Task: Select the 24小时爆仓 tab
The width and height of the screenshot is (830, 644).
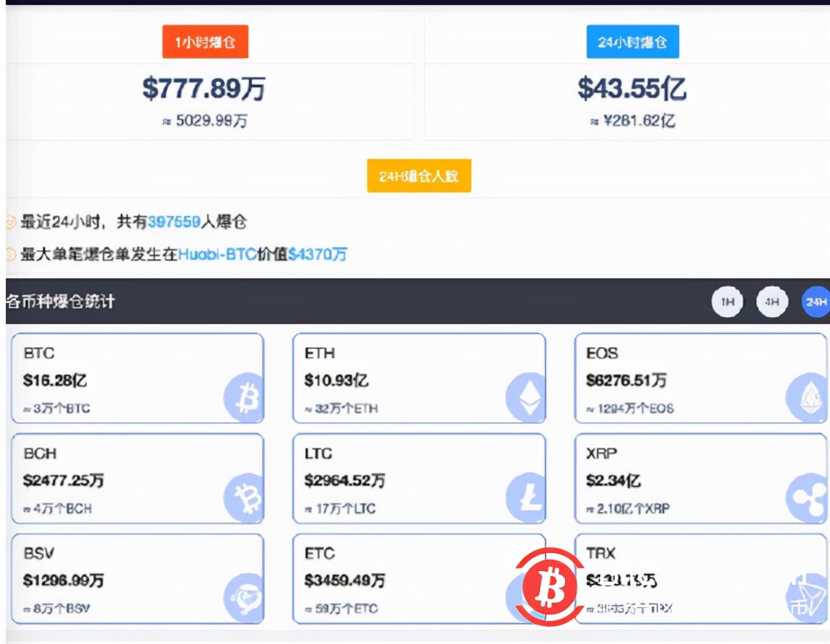Action: (x=634, y=41)
